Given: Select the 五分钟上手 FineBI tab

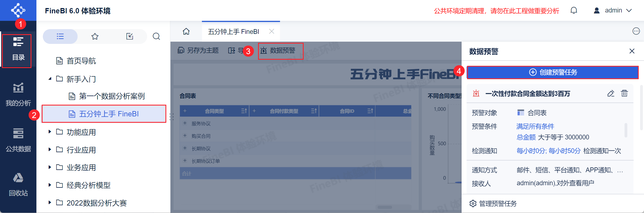Looking at the screenshot, I should click(x=234, y=32).
